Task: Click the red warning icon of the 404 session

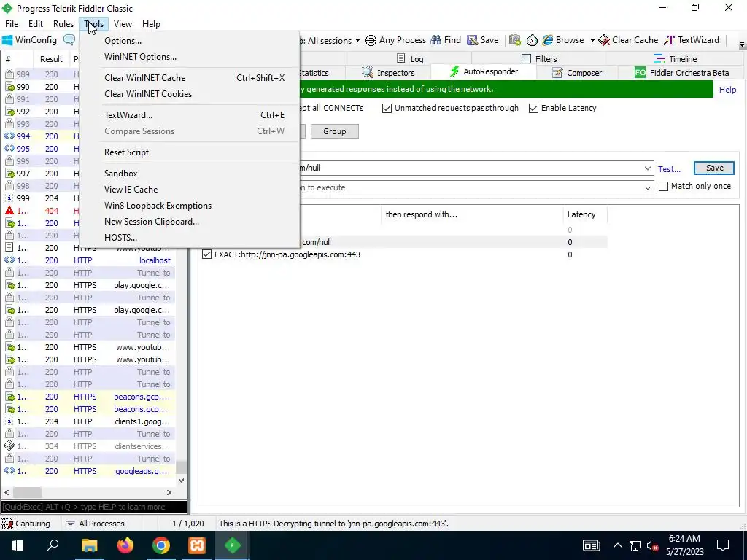Action: (9, 211)
